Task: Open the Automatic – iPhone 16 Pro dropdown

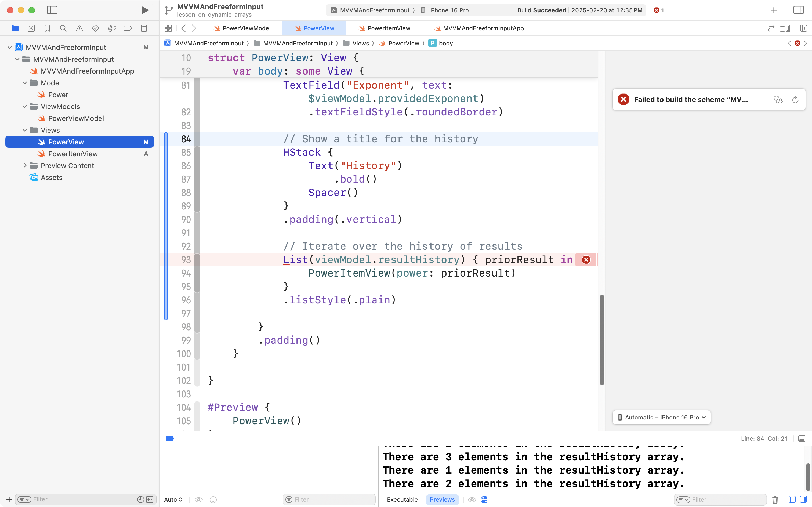Action: tap(661, 418)
